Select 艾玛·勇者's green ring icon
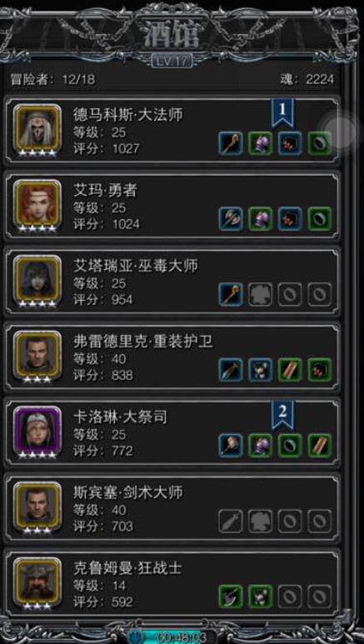The width and height of the screenshot is (364, 644). coord(320,219)
